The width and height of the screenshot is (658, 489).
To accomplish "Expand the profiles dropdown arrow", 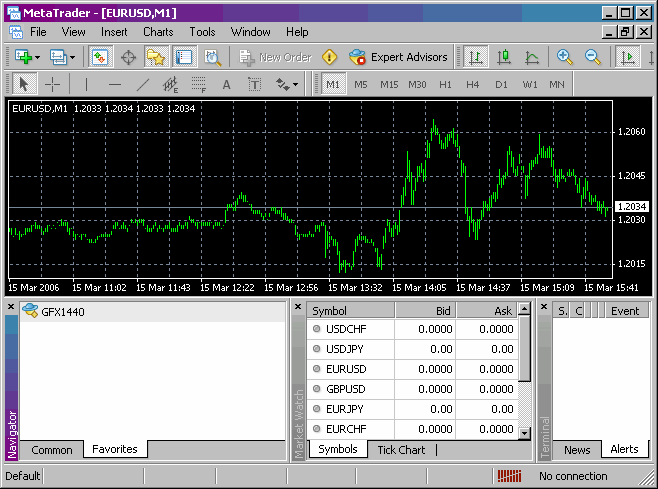I will [72, 57].
